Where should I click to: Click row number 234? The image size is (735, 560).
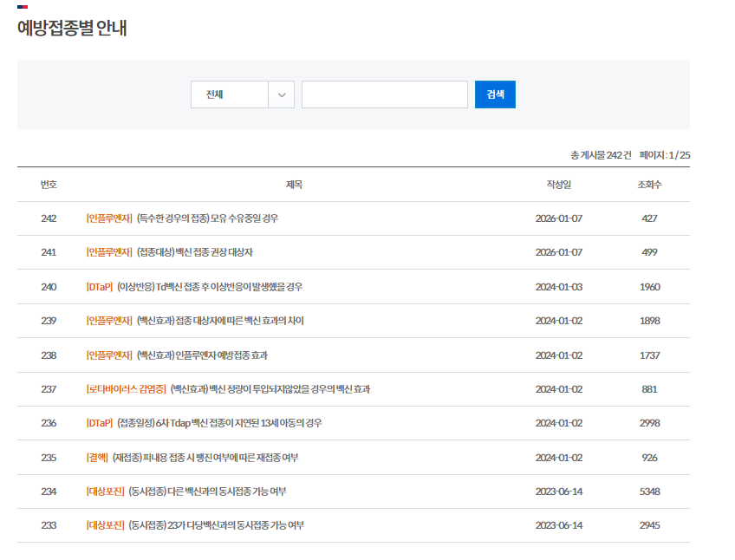point(49,491)
